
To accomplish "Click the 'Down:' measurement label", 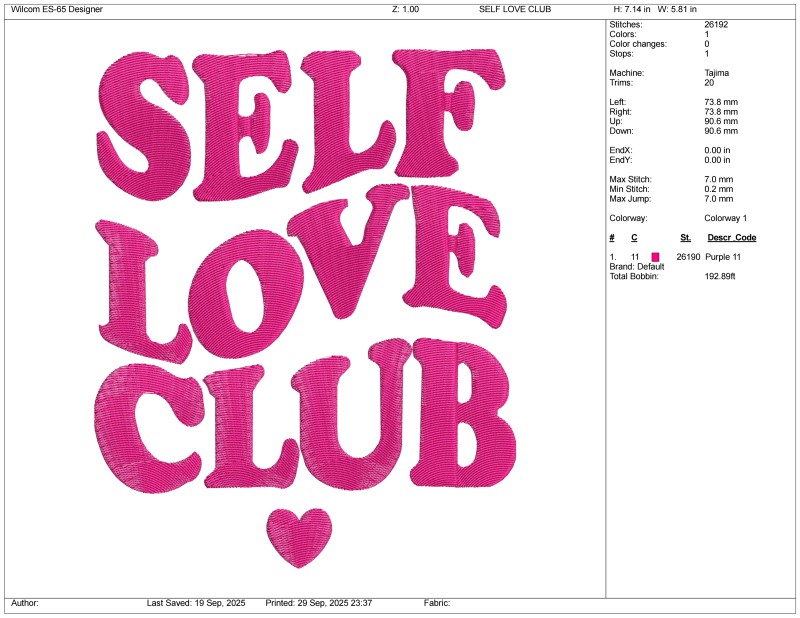I will pos(621,131).
